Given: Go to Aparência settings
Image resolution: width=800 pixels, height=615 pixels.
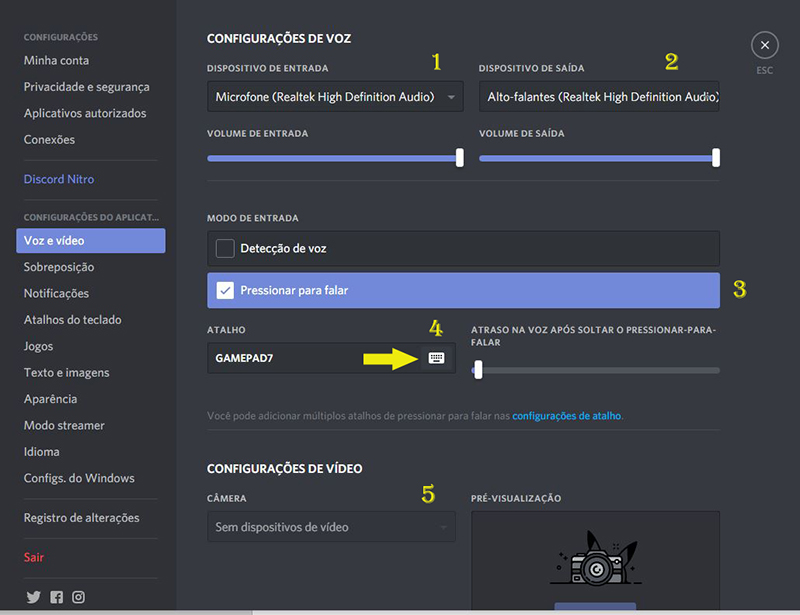Looking at the screenshot, I should tap(50, 399).
